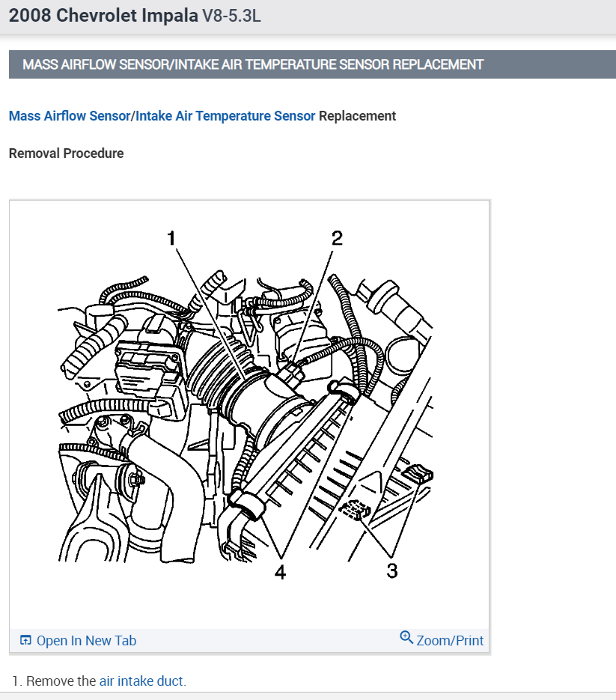Click the 2008 Chevrolet Impala title

(x=103, y=16)
